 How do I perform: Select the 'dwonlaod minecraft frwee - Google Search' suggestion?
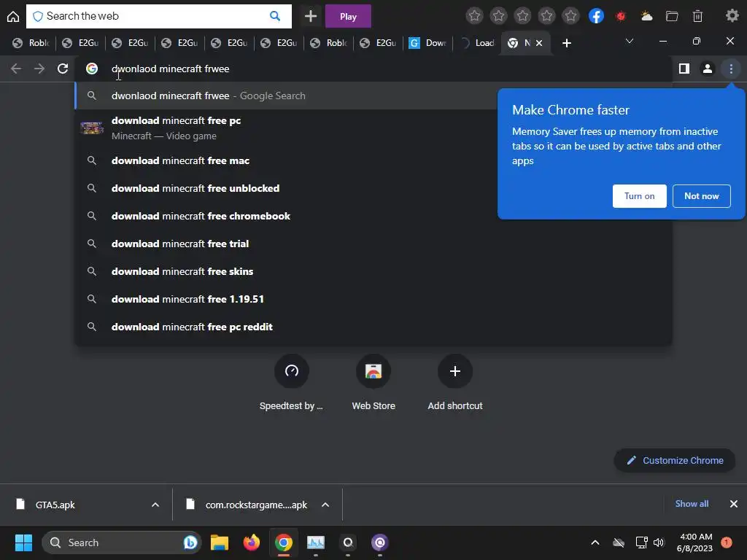pyautogui.click(x=286, y=96)
